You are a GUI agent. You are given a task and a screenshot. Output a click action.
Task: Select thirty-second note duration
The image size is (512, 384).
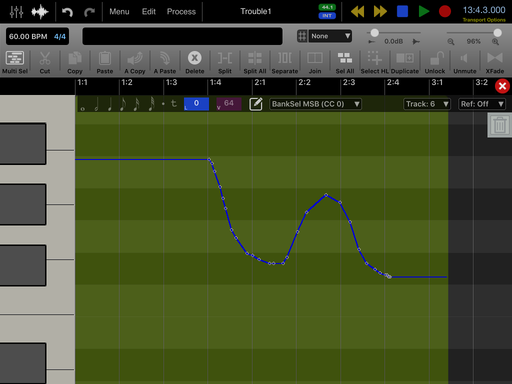point(151,104)
